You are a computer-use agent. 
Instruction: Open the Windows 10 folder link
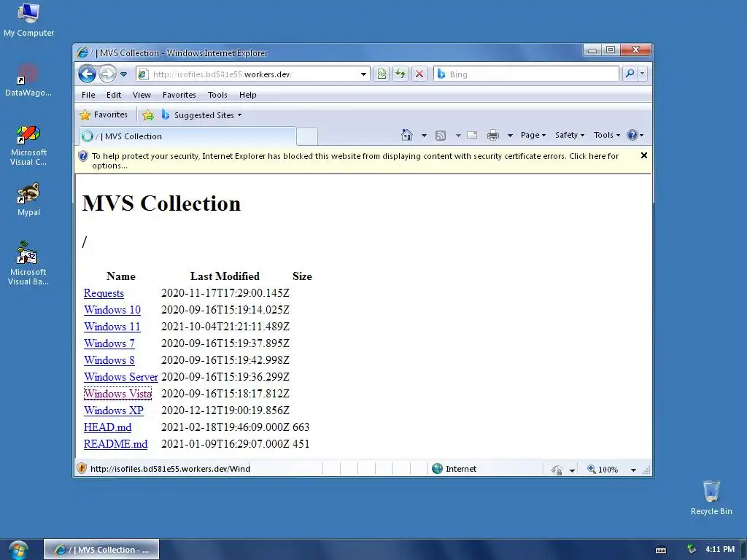pos(112,310)
